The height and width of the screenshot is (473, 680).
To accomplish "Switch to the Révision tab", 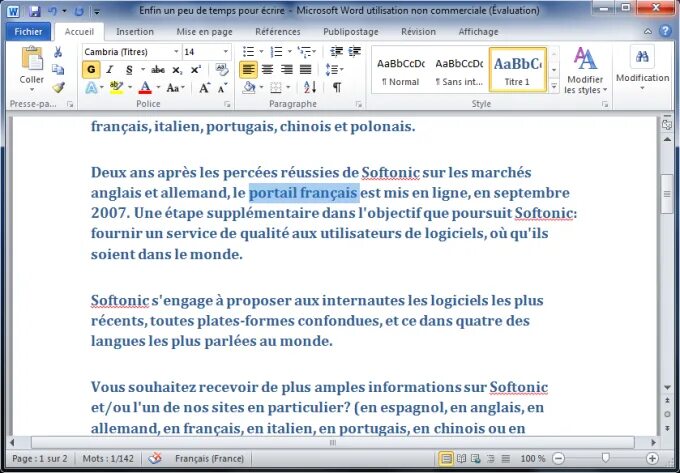I will pos(418,32).
